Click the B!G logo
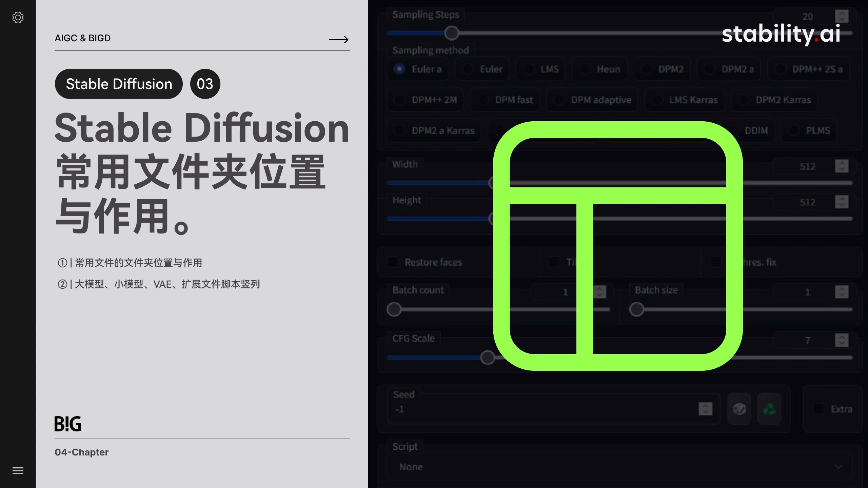Screen dimensions: 868x488 pyautogui.click(x=68, y=424)
